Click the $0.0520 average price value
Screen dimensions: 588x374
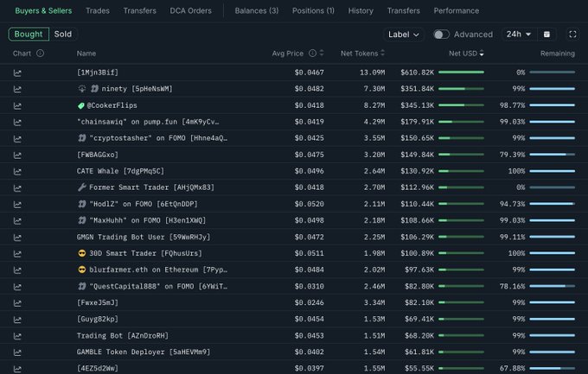coord(309,204)
